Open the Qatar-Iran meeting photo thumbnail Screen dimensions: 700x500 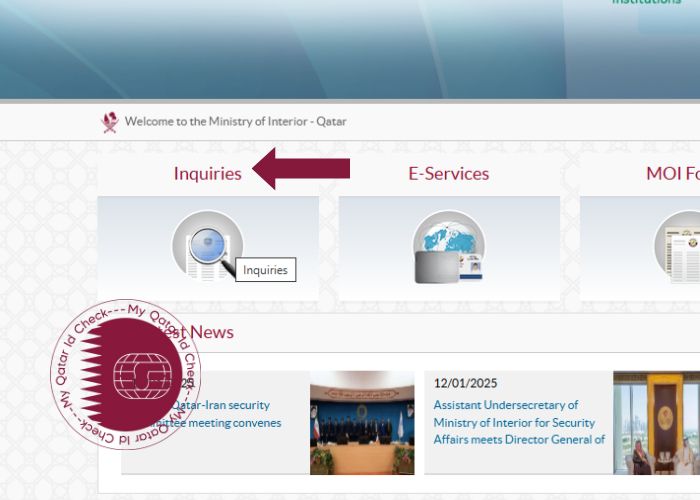click(362, 422)
